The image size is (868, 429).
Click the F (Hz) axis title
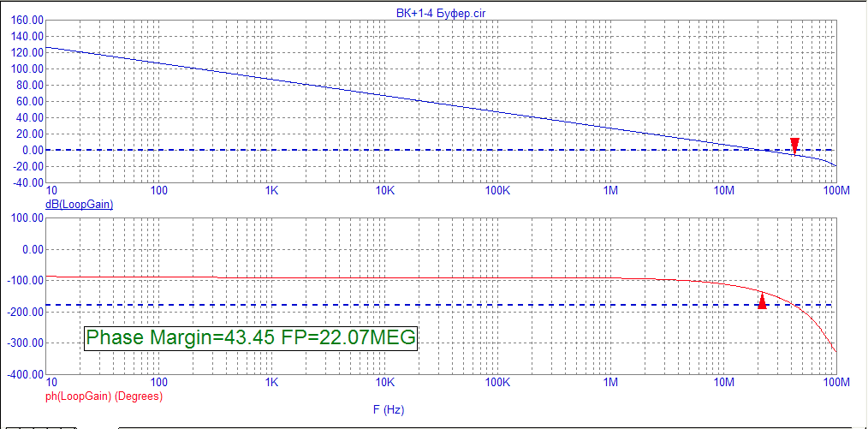pos(389,409)
